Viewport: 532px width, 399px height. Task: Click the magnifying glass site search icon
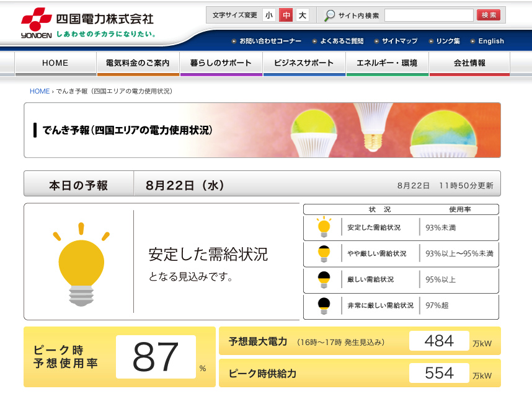(x=330, y=15)
